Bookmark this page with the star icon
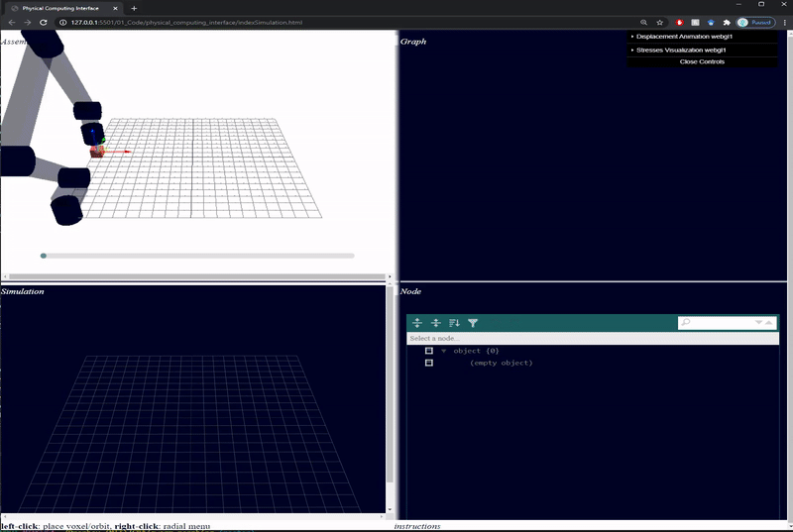The image size is (793, 532). tap(659, 22)
